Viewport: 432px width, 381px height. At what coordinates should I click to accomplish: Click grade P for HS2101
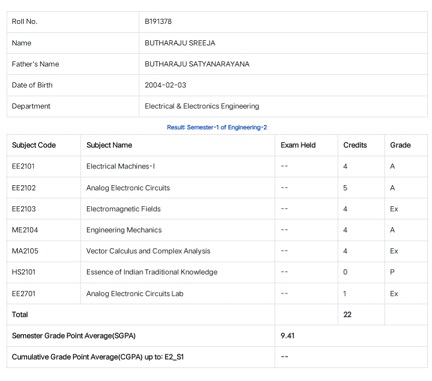click(x=392, y=272)
